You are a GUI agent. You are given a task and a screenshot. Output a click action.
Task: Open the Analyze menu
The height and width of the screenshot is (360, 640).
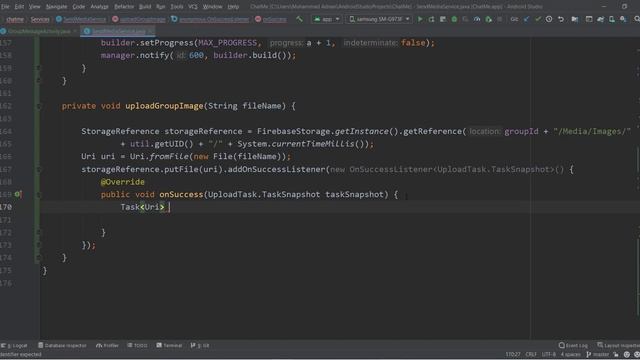99,7
